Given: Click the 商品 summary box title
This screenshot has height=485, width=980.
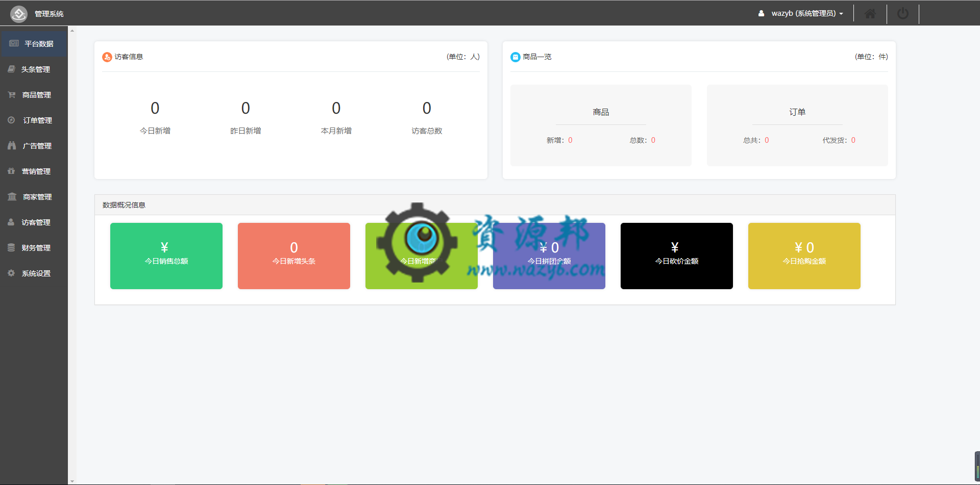Looking at the screenshot, I should pos(601,112).
